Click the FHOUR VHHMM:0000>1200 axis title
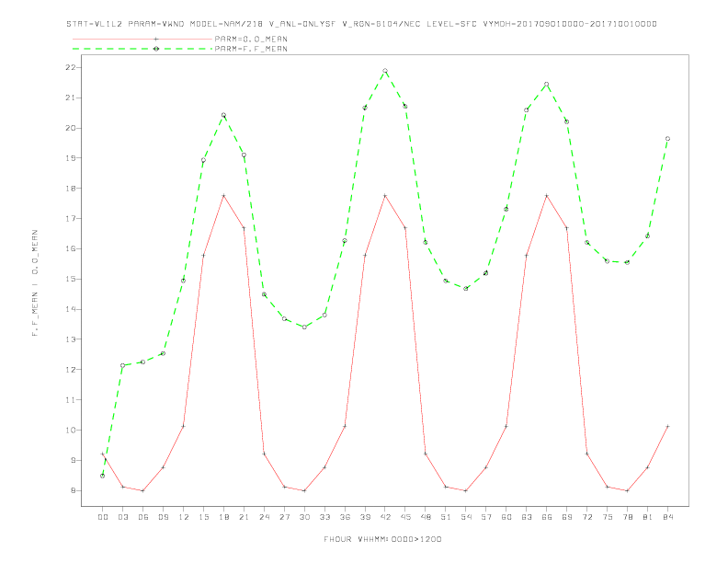728x563 pixels. pos(382,539)
